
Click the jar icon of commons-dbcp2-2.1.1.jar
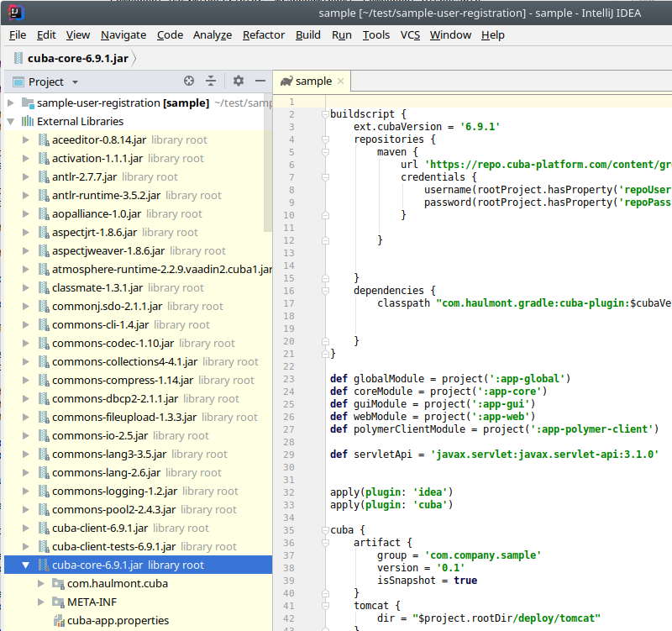(x=44, y=398)
